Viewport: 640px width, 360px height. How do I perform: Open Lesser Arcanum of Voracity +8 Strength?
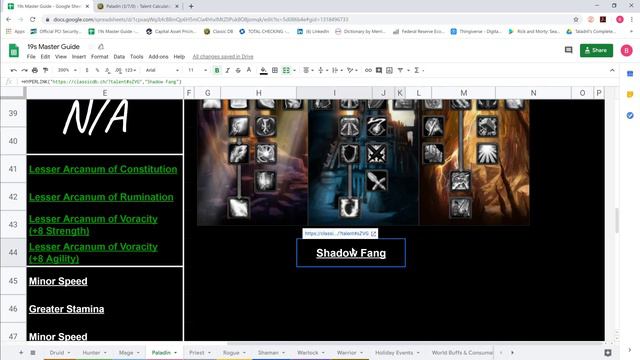coord(93,224)
